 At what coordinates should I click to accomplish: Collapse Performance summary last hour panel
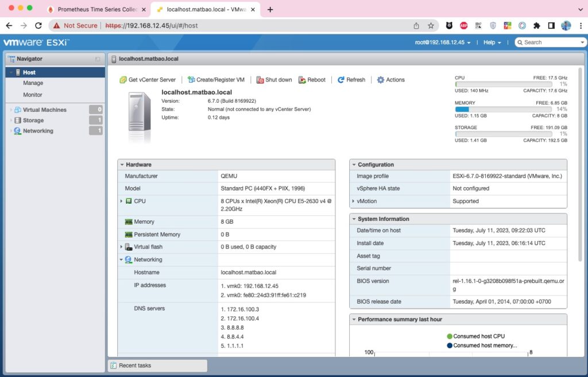(354, 319)
